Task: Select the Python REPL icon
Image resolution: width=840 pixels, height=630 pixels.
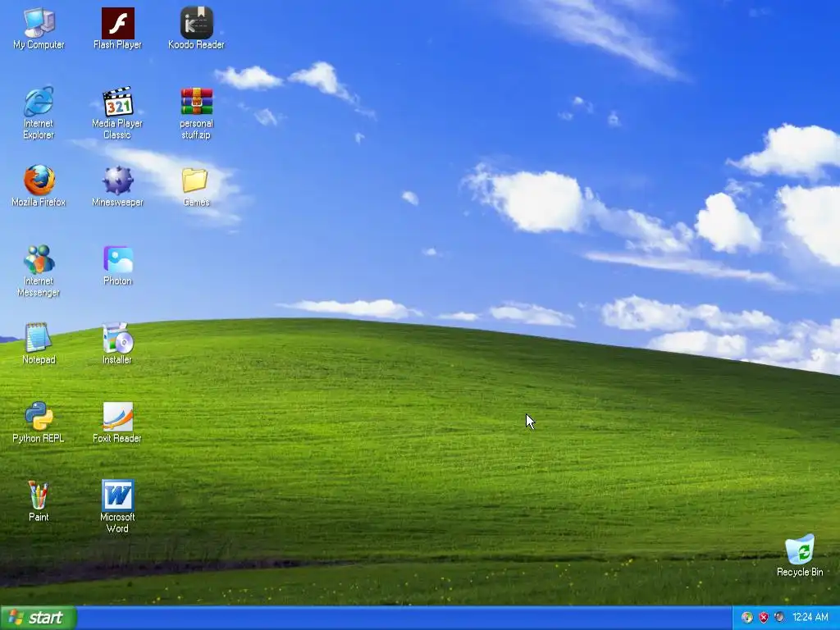Action: [x=39, y=422]
